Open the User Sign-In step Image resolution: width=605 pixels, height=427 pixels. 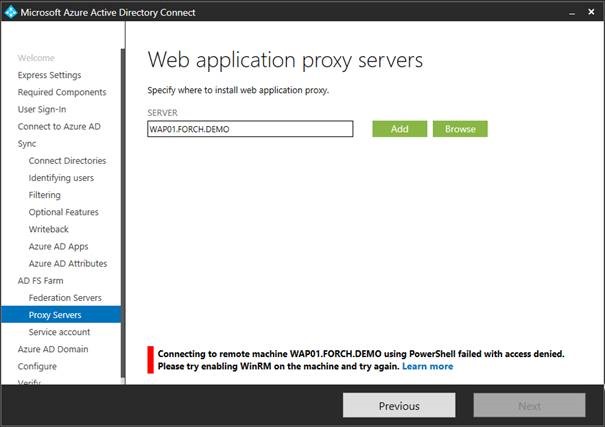pyautogui.click(x=42, y=109)
